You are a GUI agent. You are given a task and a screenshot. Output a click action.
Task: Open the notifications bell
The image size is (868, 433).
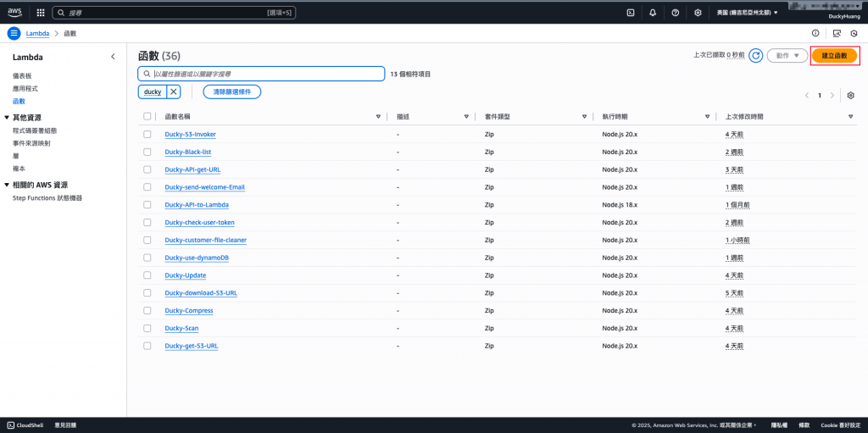click(653, 12)
